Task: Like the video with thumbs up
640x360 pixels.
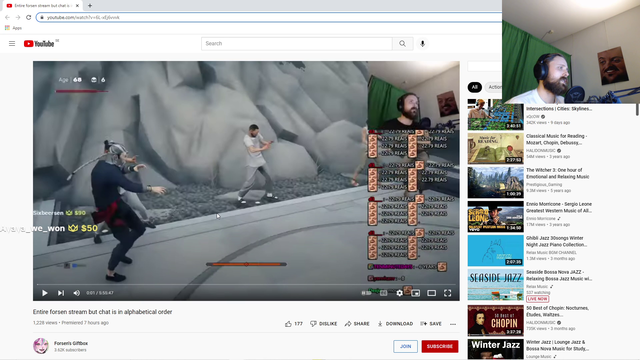Action: coord(293,324)
